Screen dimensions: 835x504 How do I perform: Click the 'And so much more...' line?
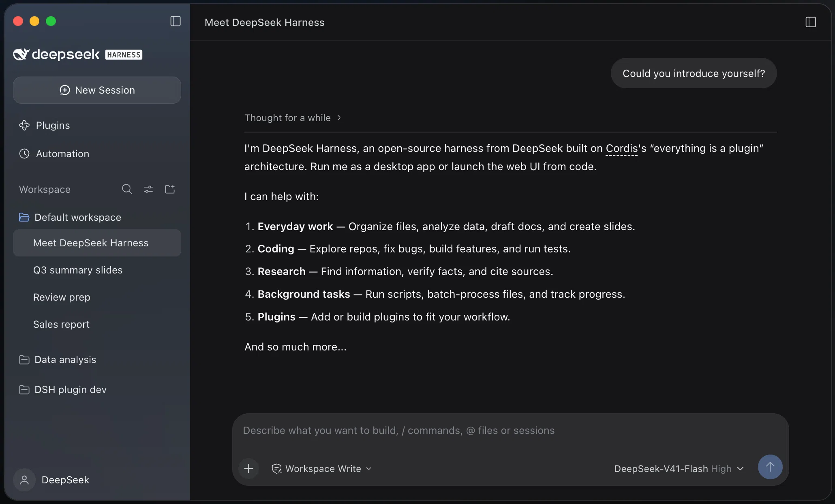pyautogui.click(x=295, y=347)
